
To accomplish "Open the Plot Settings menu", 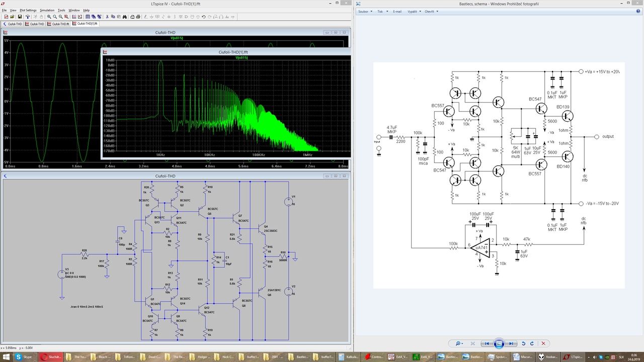I will pos(28,10).
